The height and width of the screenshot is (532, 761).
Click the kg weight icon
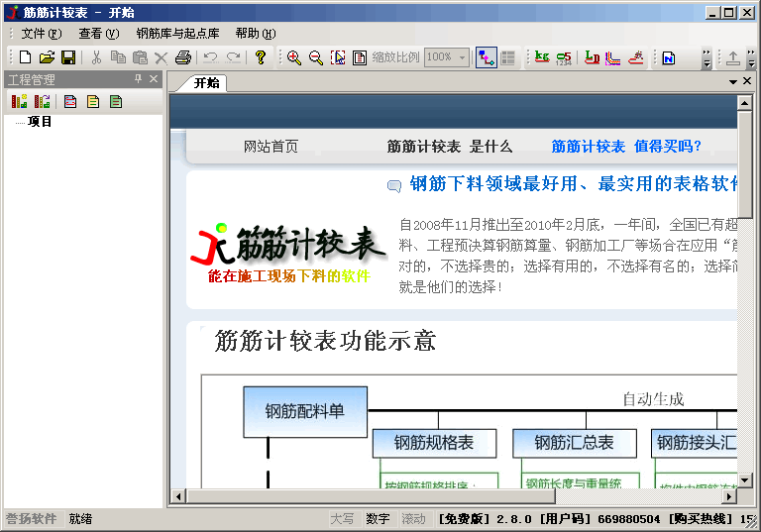point(542,57)
